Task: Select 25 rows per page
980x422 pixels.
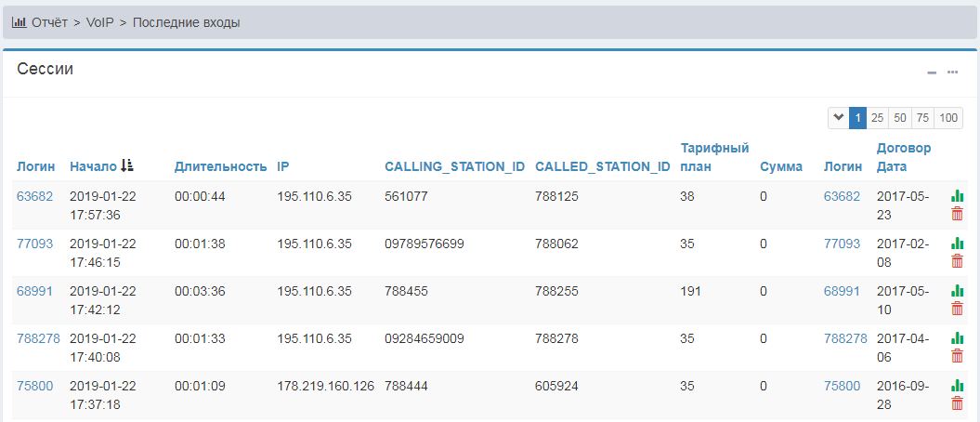Action: click(x=877, y=118)
